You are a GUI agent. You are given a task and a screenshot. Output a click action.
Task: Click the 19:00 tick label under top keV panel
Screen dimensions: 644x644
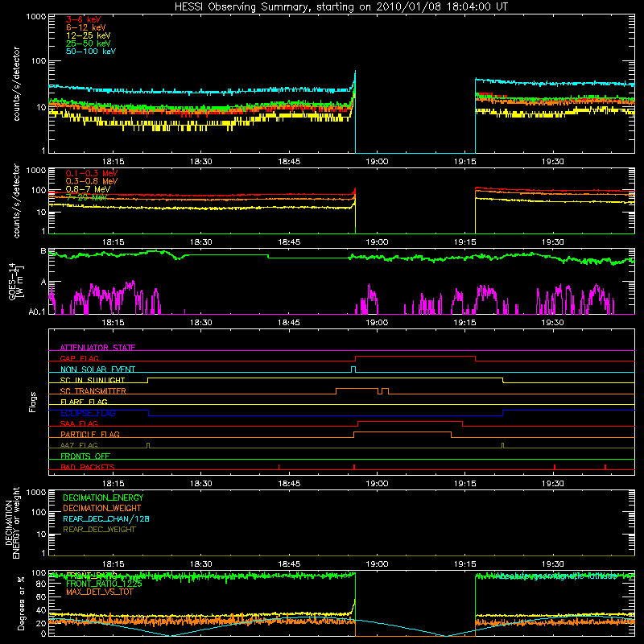377,162
